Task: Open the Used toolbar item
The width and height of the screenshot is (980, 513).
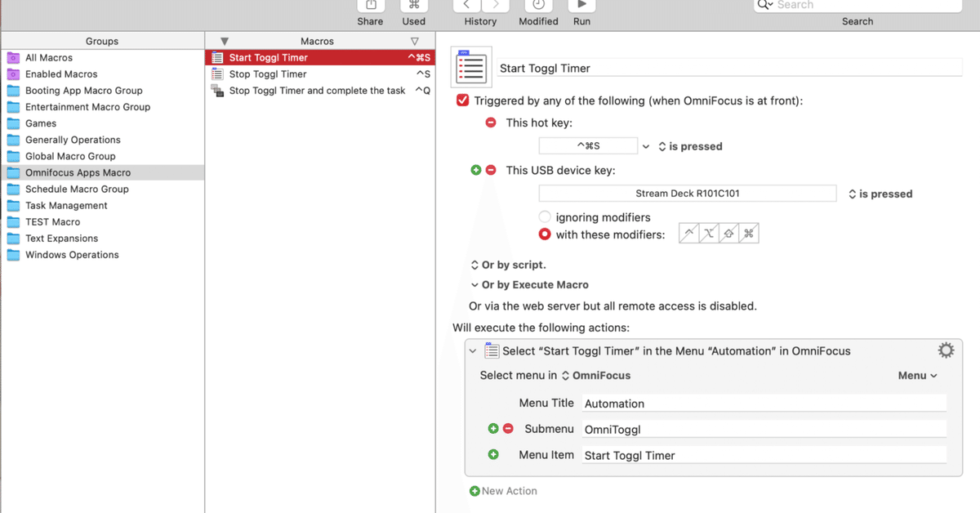Action: [x=414, y=6]
